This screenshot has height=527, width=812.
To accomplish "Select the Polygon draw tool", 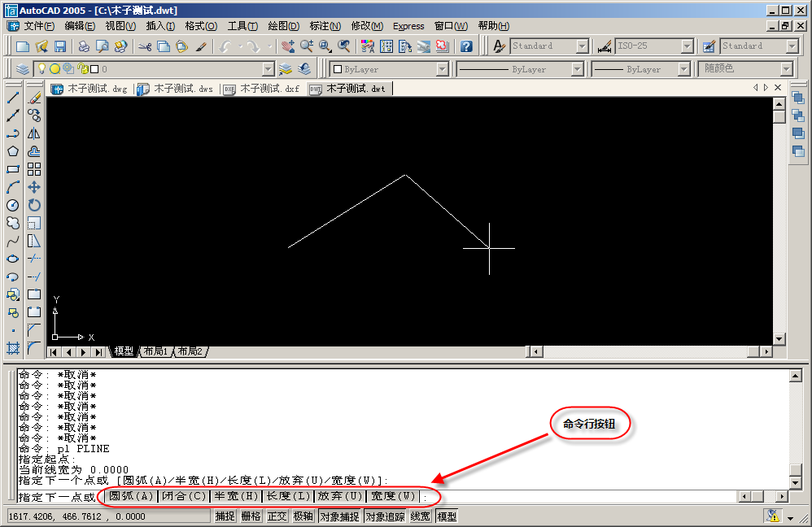I will (x=13, y=151).
